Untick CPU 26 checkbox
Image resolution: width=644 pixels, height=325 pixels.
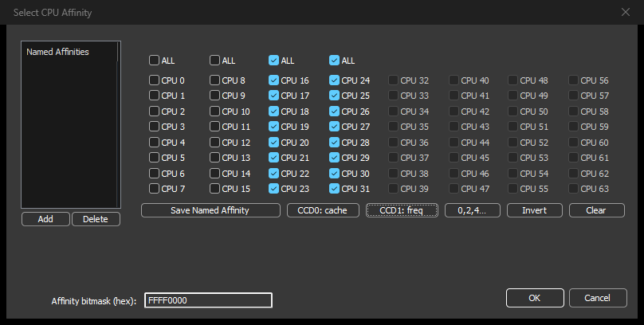334,112
